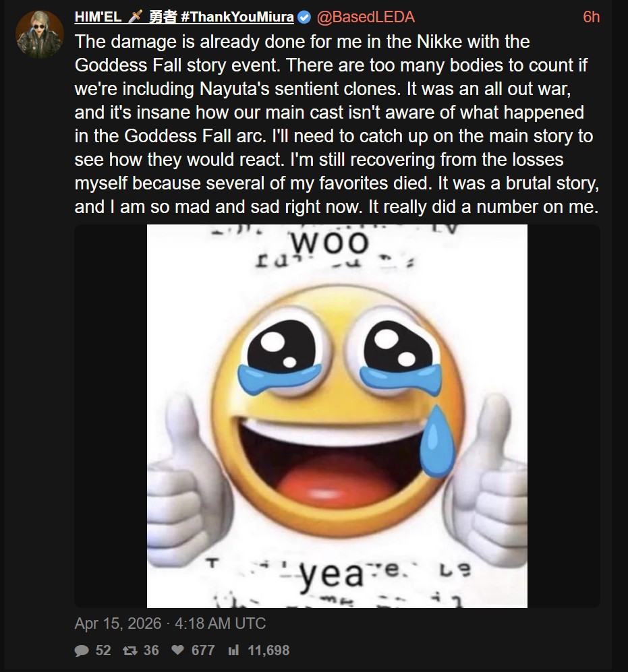Click the 'woo' text in the meme
Screen dimensions: 628x672
click(x=330, y=243)
